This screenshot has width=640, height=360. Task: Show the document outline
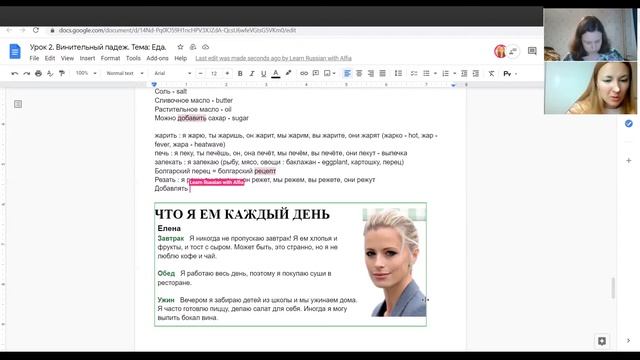coord(18,104)
